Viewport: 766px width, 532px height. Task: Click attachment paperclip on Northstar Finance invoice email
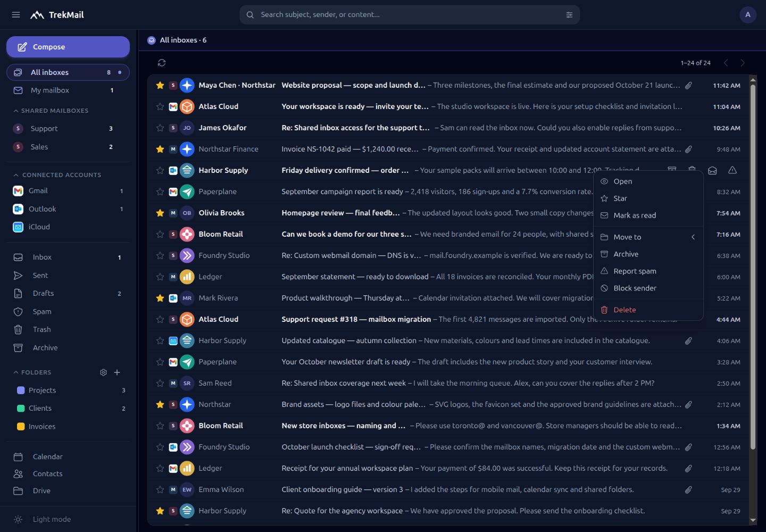[688, 149]
